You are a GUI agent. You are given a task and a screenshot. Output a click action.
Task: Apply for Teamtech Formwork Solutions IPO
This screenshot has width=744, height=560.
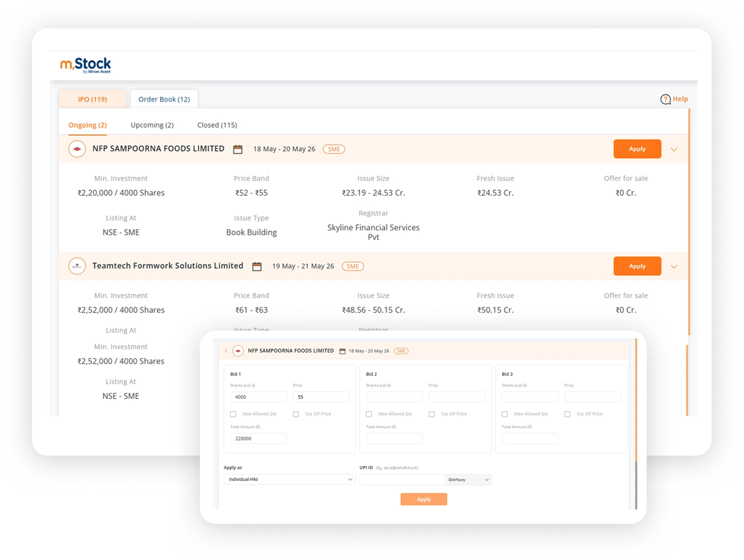[637, 266]
